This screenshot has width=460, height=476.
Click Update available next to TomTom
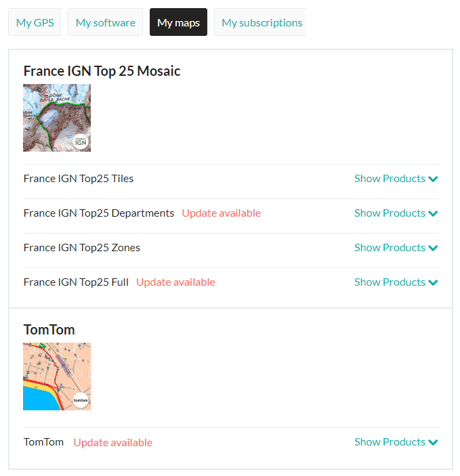tap(112, 443)
